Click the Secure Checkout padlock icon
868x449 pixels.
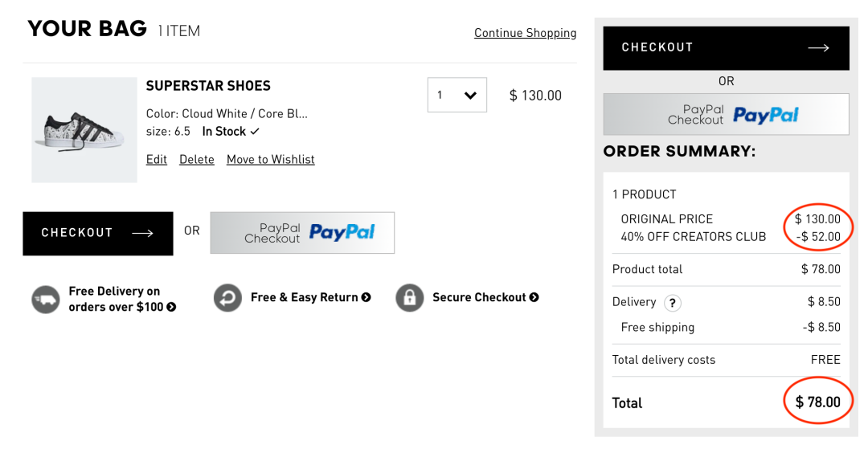click(x=410, y=297)
